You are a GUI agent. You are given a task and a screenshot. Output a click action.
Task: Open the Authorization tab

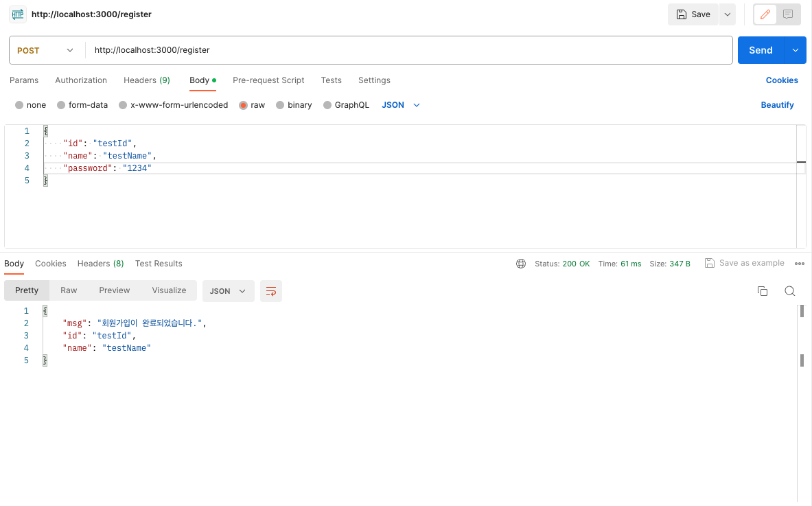[x=81, y=80]
